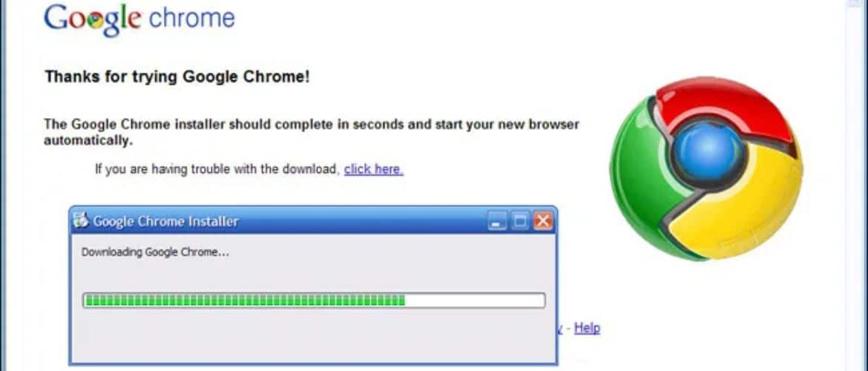Click the multicolored Google wordmark in the header
868x371 pixels.
click(x=93, y=19)
